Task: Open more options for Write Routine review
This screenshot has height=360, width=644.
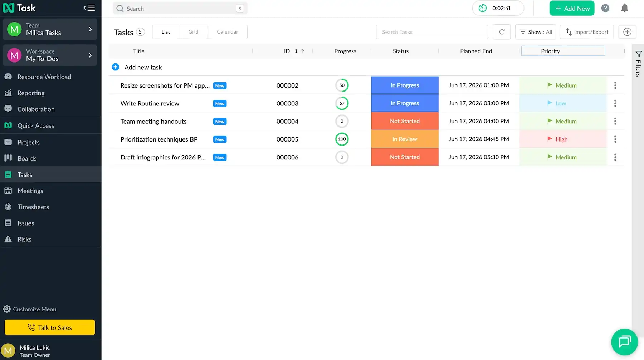Action: [x=615, y=103]
